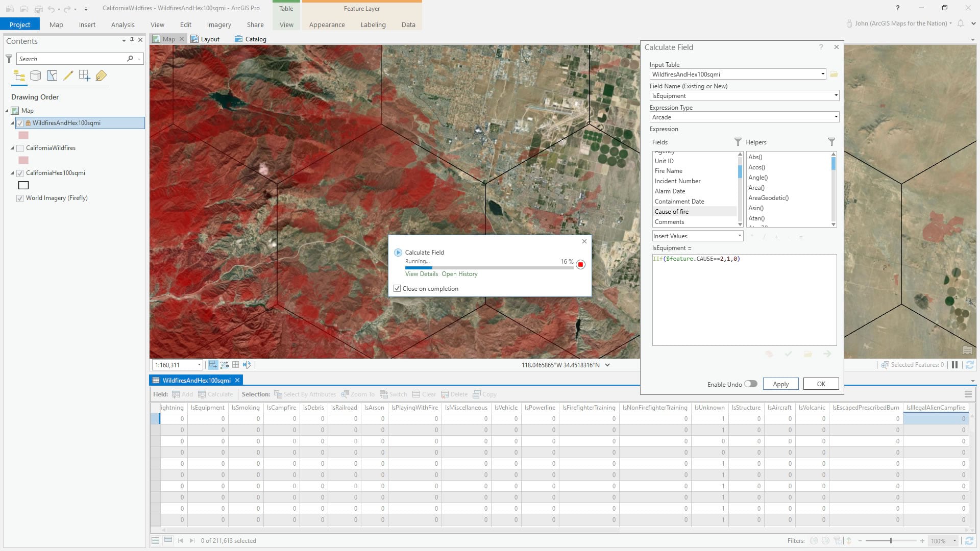Select List By Data Source icon
This screenshot has height=551, width=980.
(x=36, y=76)
